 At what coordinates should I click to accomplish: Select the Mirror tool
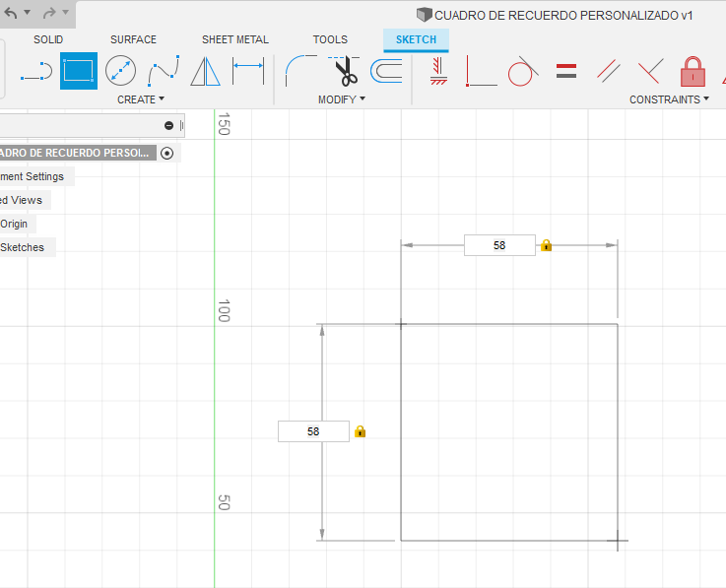205,71
